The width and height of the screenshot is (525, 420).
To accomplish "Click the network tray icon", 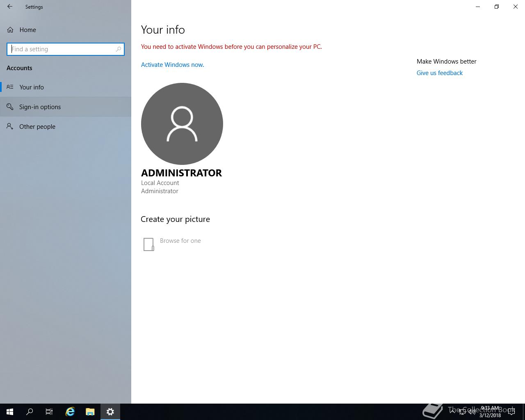I will click(x=462, y=412).
